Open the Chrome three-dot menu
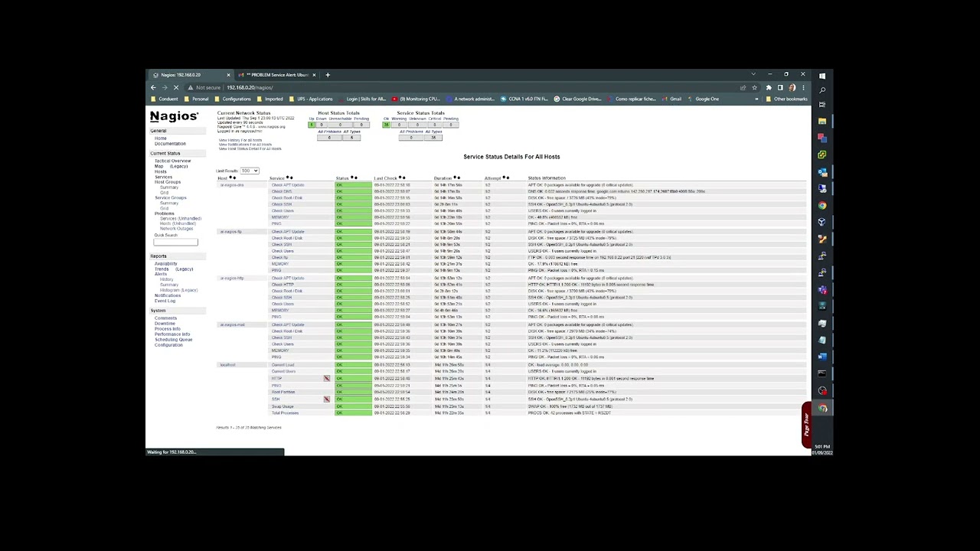The width and height of the screenshot is (980, 551). click(x=803, y=87)
